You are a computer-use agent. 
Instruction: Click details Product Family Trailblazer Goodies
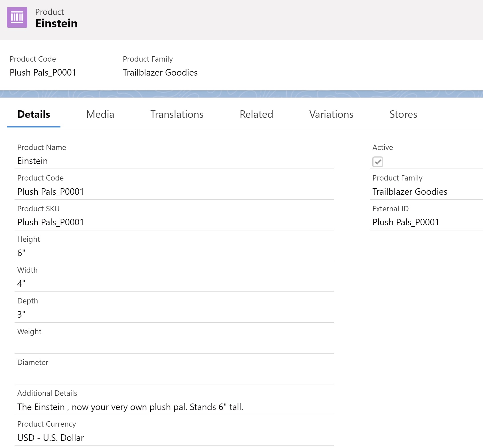tap(410, 192)
